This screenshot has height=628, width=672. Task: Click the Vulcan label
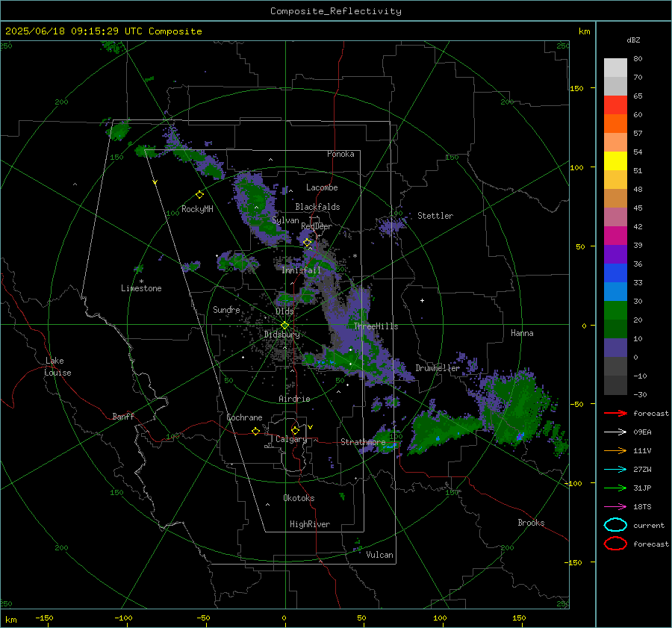(380, 555)
